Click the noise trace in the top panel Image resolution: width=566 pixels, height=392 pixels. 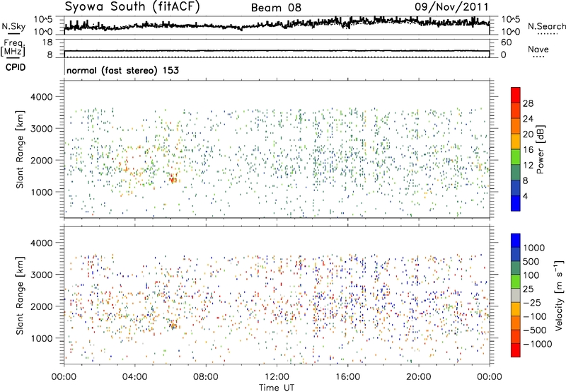tap(277, 25)
